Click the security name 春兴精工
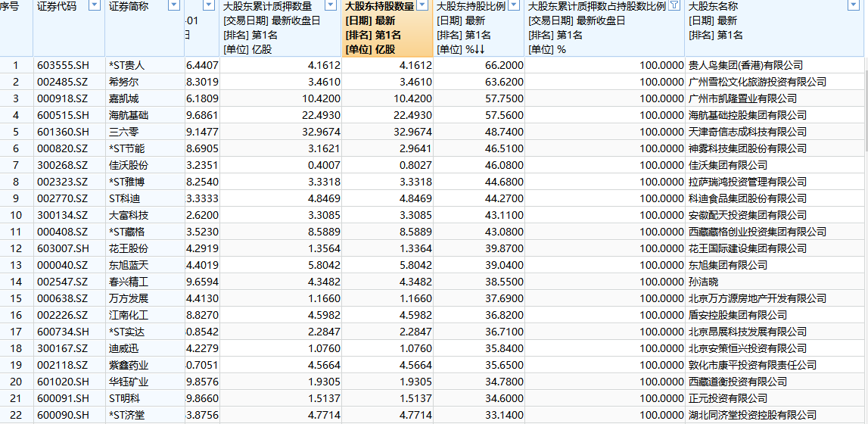Image resolution: width=868 pixels, height=424 pixels. [x=129, y=282]
